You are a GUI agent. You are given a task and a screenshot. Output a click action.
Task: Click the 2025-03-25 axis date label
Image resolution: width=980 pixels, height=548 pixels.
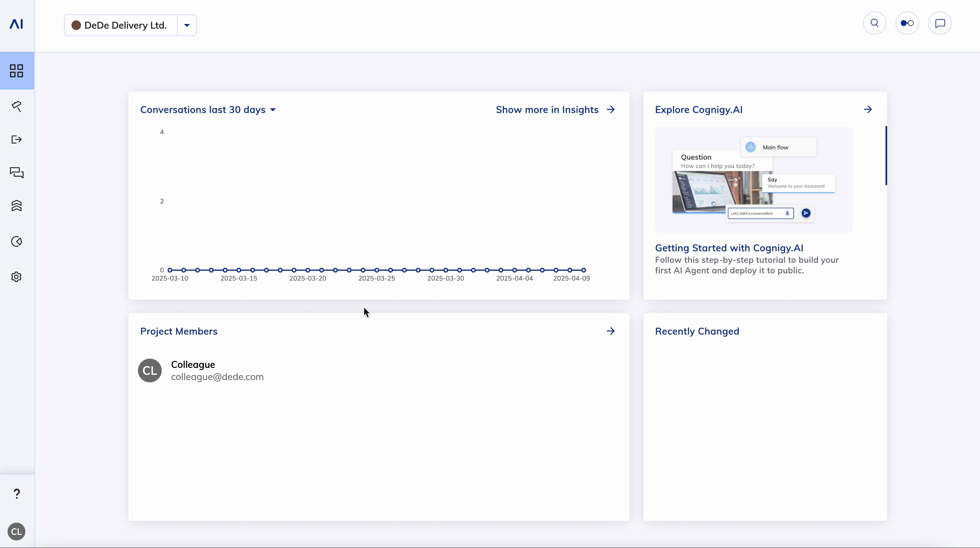point(377,279)
